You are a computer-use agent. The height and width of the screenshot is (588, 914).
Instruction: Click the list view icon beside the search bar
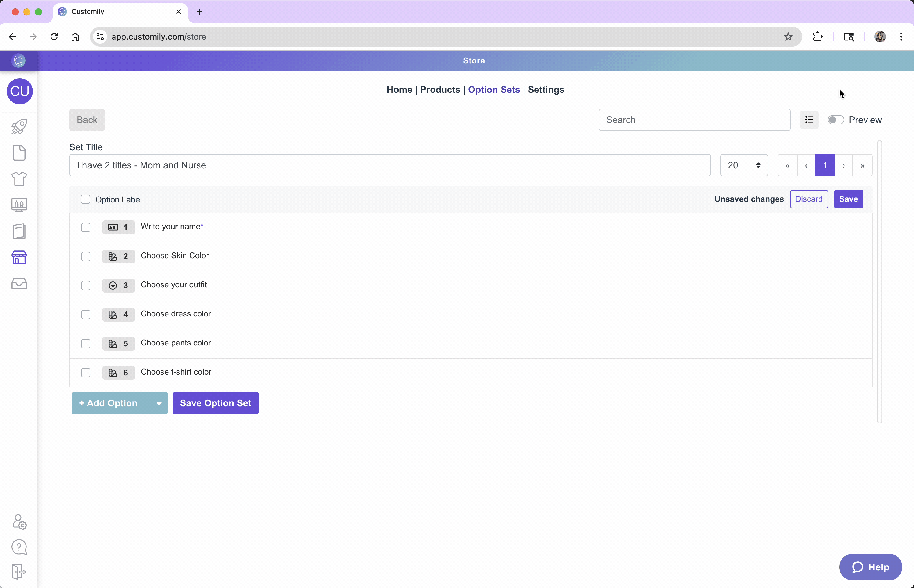click(809, 120)
